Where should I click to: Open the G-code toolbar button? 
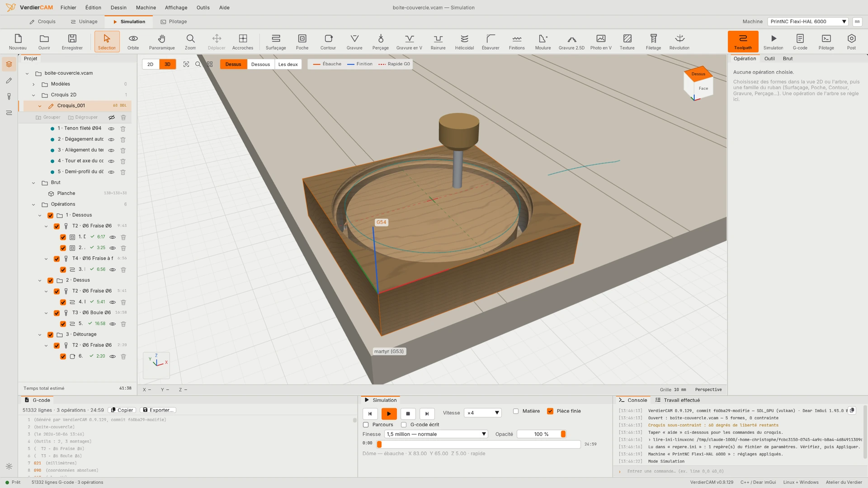(x=800, y=42)
